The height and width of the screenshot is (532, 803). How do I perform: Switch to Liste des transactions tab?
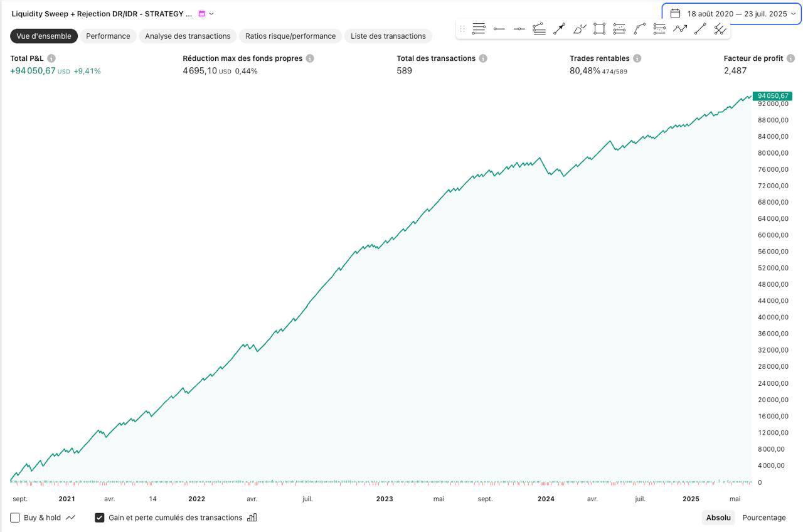[x=388, y=36]
